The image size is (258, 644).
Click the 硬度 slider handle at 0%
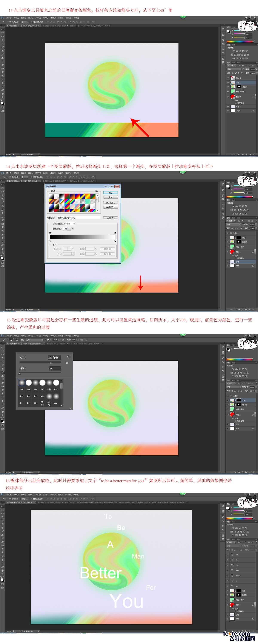tap(20, 374)
